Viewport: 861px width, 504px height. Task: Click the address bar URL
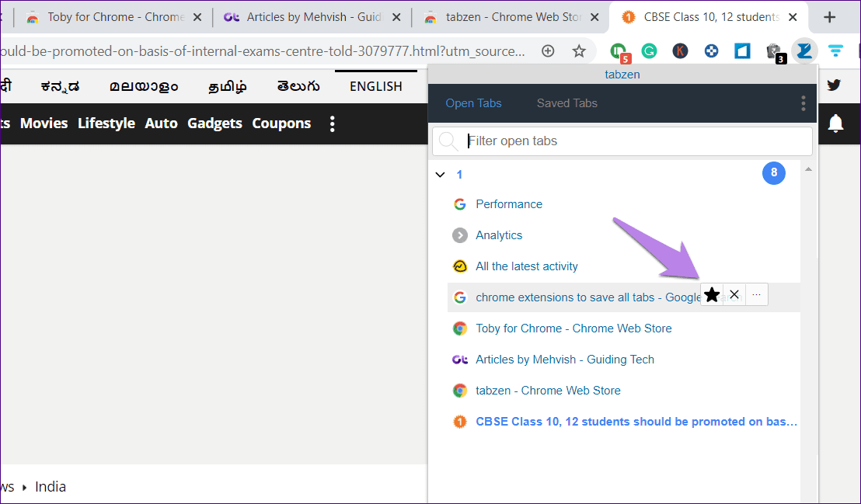pos(263,51)
